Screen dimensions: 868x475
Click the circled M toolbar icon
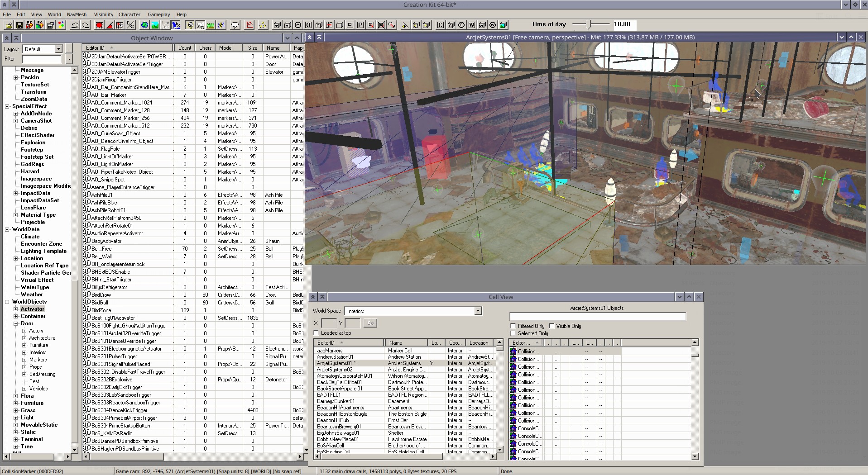[297, 25]
